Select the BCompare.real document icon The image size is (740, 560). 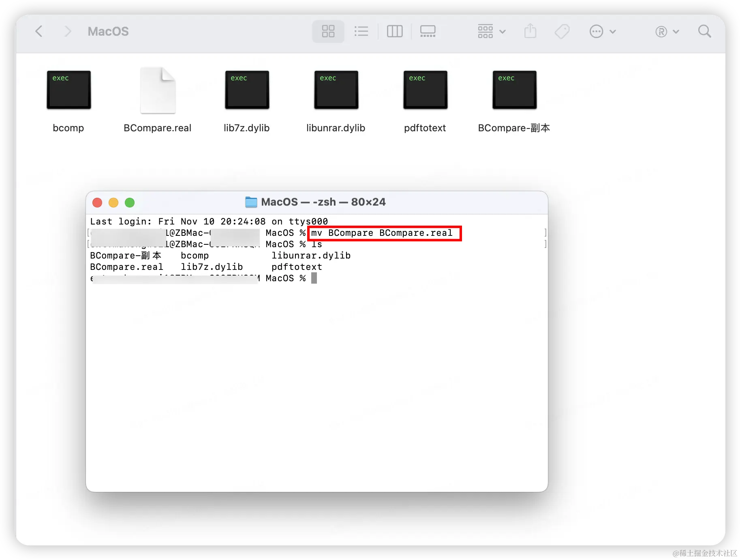[x=158, y=90]
